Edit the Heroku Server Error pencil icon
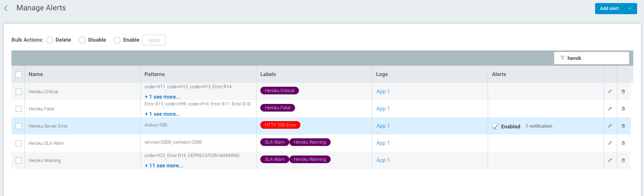 click(610, 126)
